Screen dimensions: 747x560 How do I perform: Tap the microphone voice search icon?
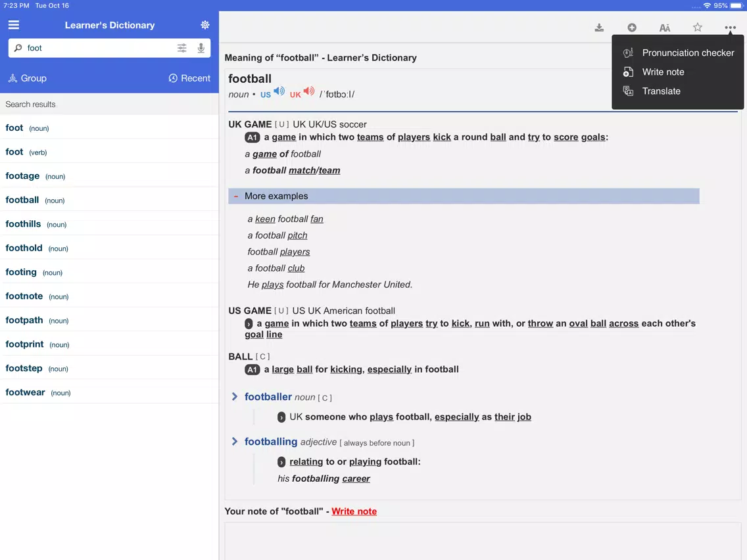pyautogui.click(x=201, y=47)
